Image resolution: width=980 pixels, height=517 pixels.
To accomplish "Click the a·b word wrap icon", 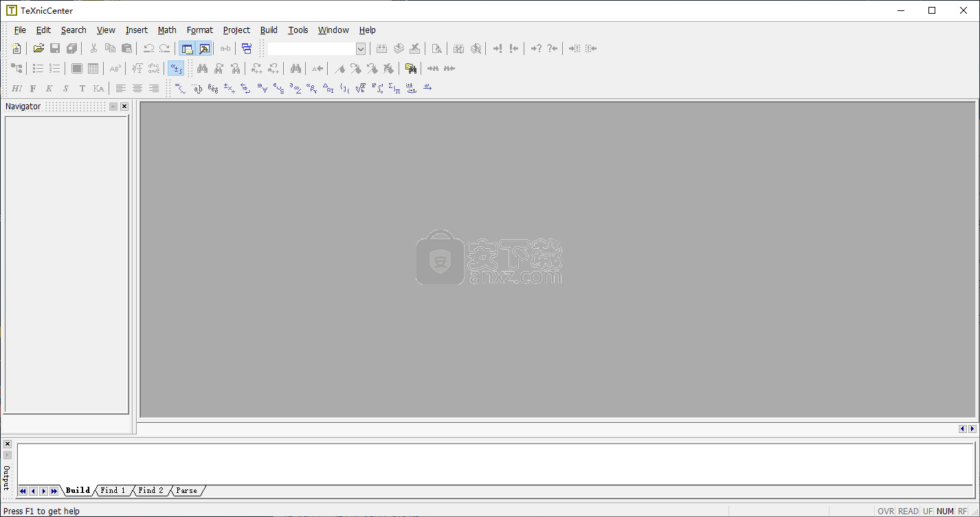I will pos(225,49).
